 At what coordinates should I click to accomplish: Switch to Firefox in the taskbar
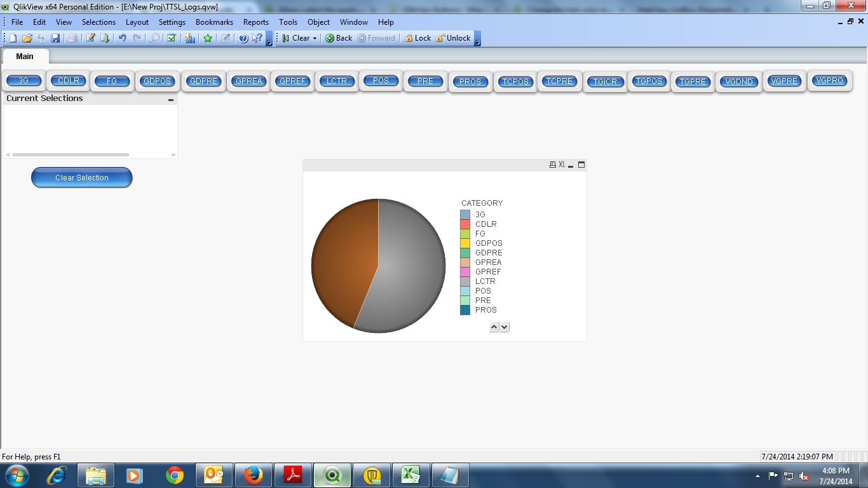tap(254, 475)
